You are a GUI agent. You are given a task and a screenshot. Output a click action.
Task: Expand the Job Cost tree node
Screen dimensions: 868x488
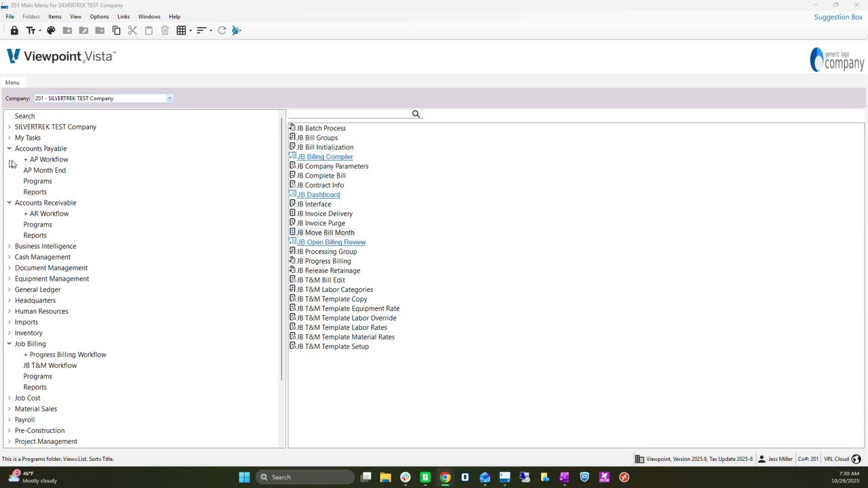(x=9, y=398)
